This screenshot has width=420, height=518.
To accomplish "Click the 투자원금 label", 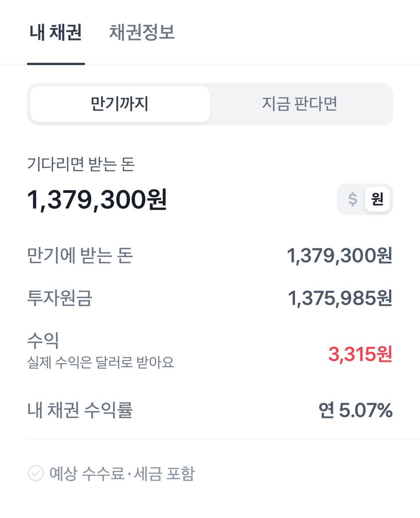I will (60, 298).
